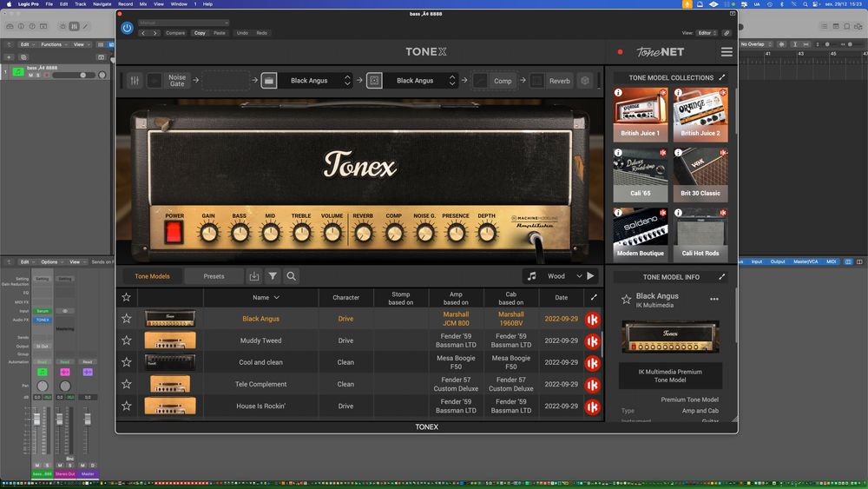Open the mixer sliders icon in signal chain
The width and height of the screenshot is (868, 489).
point(135,81)
